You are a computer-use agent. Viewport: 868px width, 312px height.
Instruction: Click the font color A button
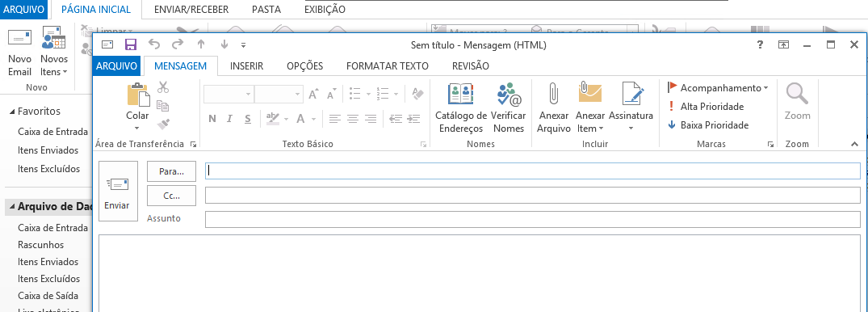click(300, 118)
